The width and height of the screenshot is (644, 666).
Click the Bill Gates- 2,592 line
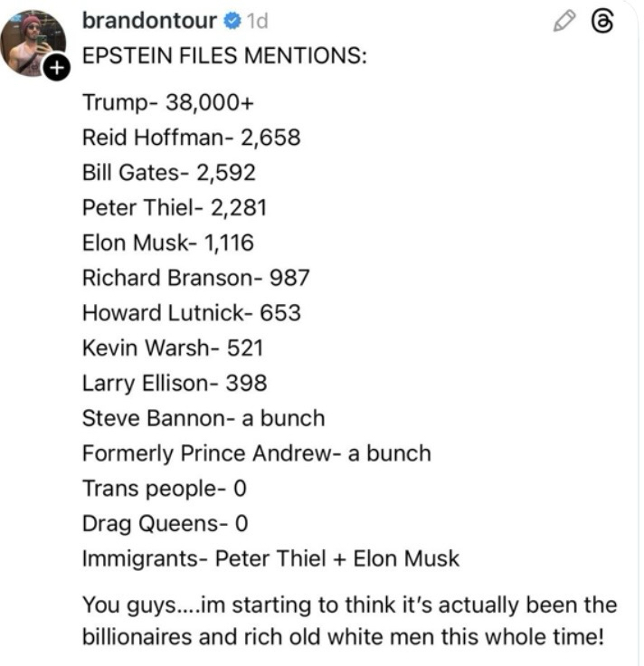click(171, 173)
